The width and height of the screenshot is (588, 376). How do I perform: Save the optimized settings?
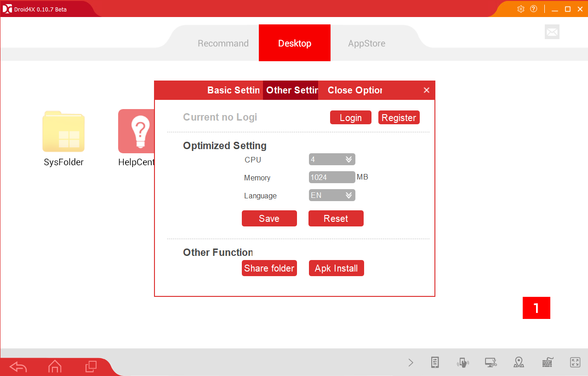269,219
